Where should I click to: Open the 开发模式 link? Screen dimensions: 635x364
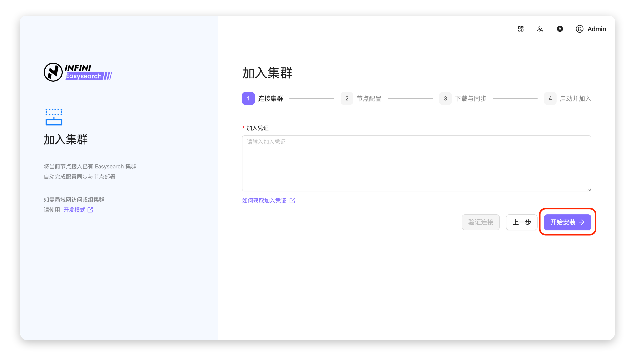click(x=74, y=210)
